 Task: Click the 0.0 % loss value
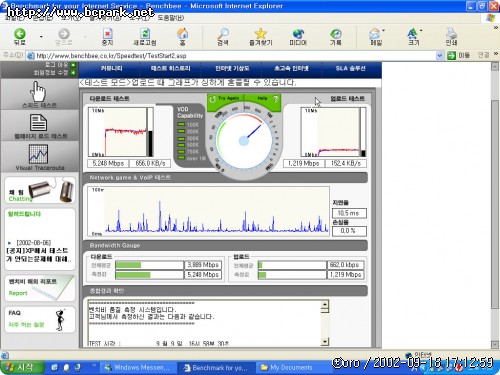pos(349,231)
